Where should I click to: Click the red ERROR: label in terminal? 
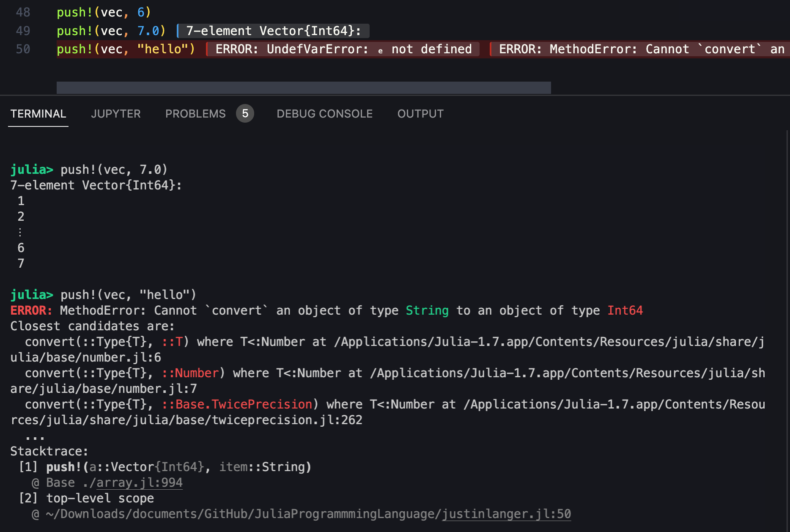(31, 310)
